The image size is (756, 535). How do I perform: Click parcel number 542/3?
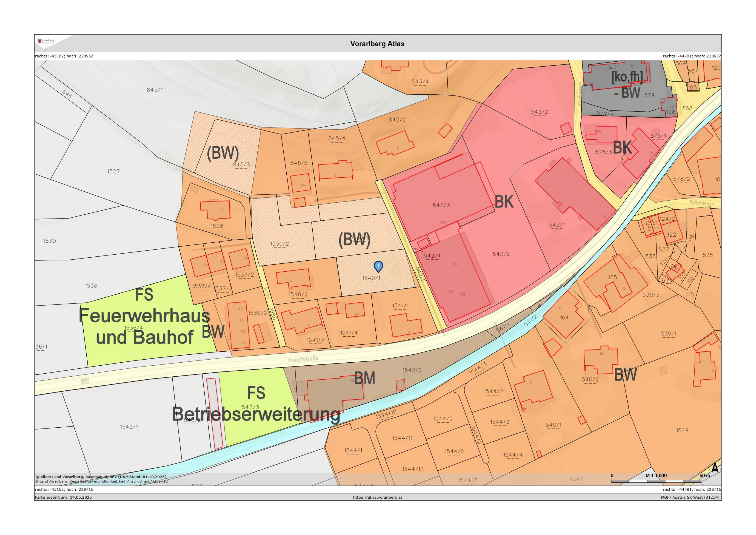[x=441, y=205]
